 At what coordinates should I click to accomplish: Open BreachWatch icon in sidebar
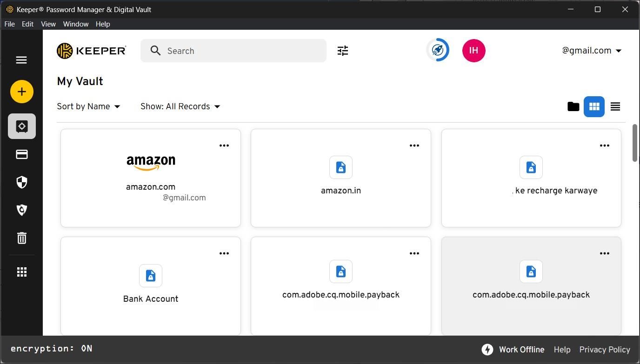coord(22,210)
